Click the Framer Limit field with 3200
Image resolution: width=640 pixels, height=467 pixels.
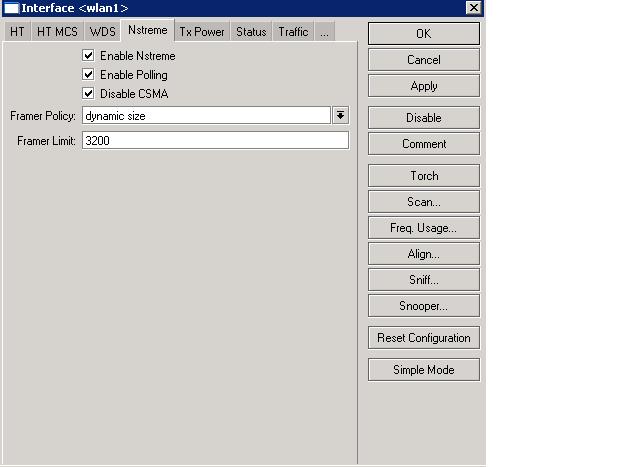[x=216, y=140]
